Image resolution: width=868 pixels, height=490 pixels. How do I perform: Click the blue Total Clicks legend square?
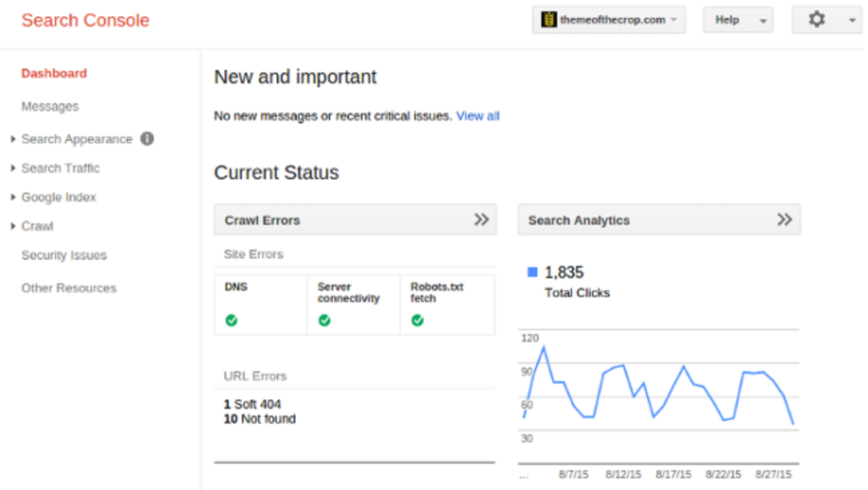532,272
